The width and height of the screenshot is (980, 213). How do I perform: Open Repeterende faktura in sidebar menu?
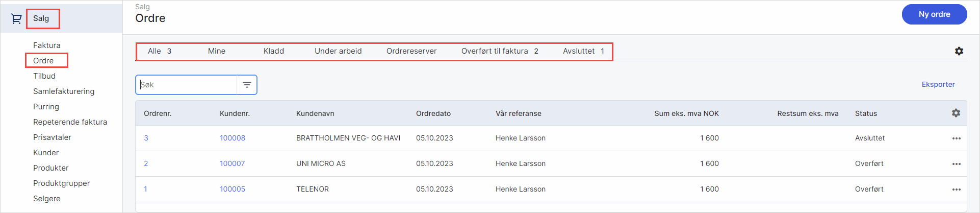point(70,122)
